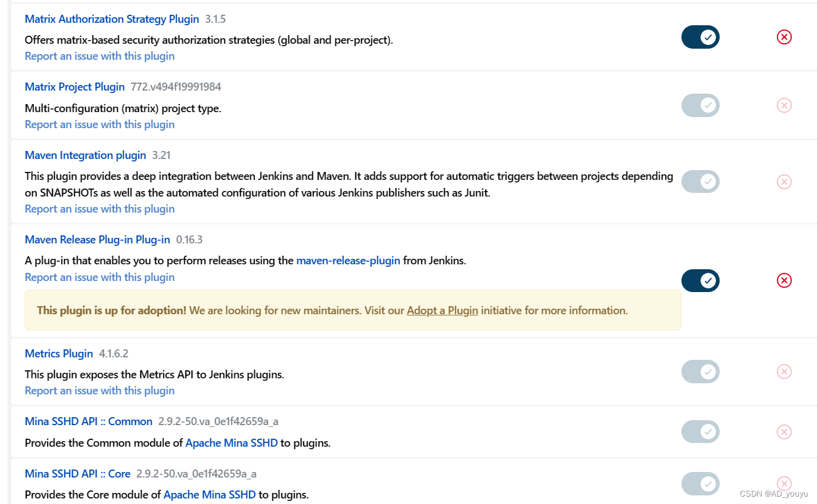Toggle the Mina SSHD API Core switch
Screen dimensions: 817x504
(x=701, y=484)
